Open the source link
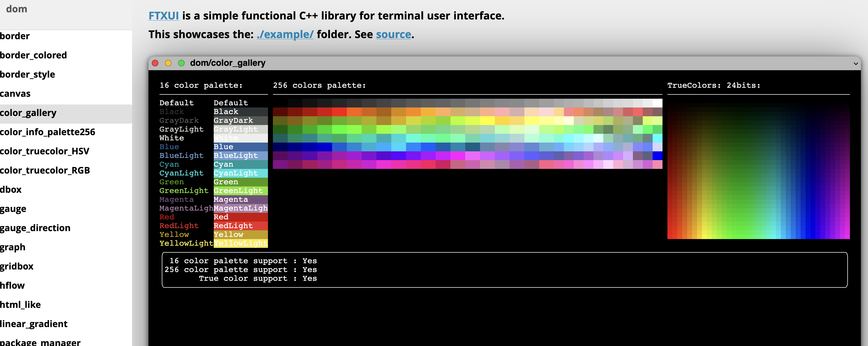The image size is (868, 346). (x=393, y=34)
